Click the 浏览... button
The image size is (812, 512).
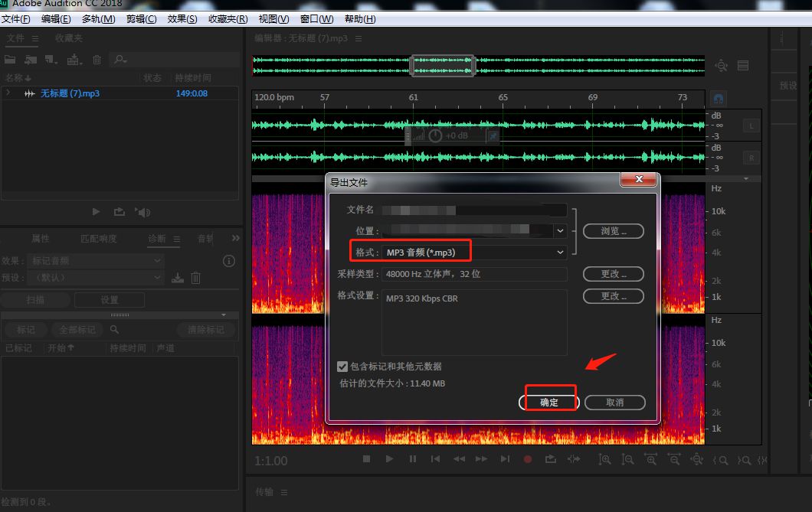point(614,231)
